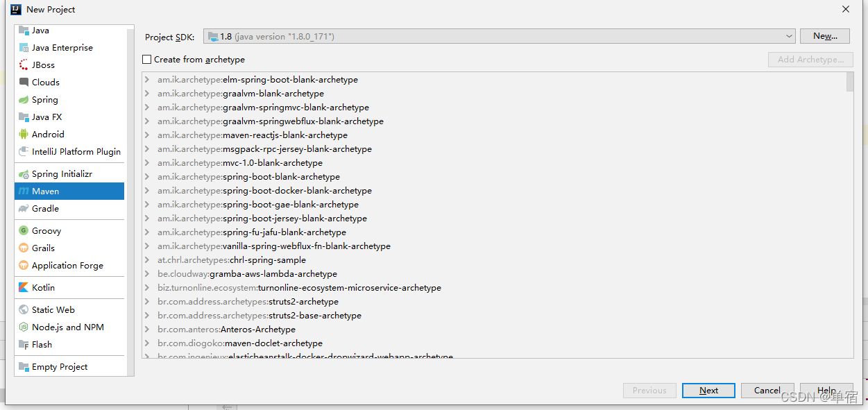This screenshot has width=868, height=410.
Task: Click the Android robot icon
Action: (x=24, y=135)
